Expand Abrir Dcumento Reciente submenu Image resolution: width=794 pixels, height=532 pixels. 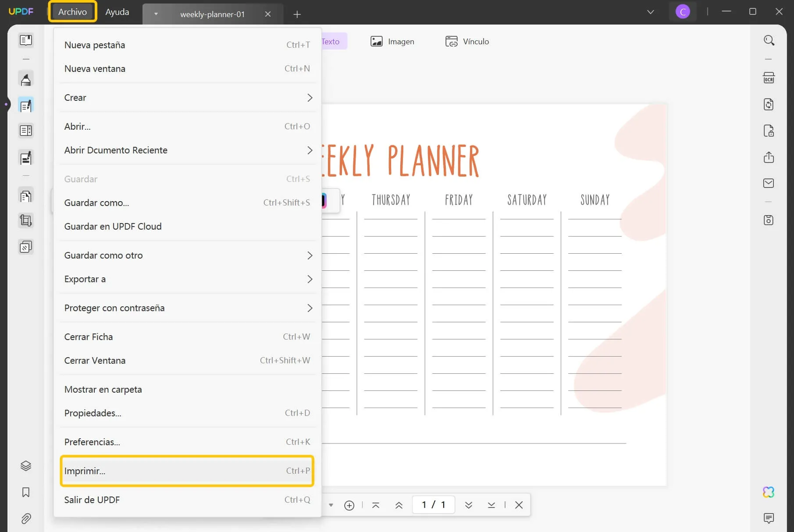click(188, 150)
